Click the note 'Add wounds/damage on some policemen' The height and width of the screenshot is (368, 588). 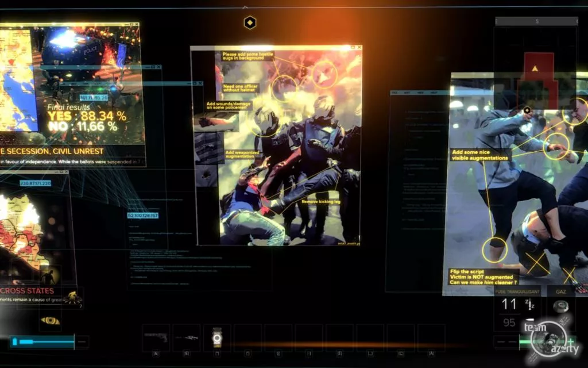229,106
